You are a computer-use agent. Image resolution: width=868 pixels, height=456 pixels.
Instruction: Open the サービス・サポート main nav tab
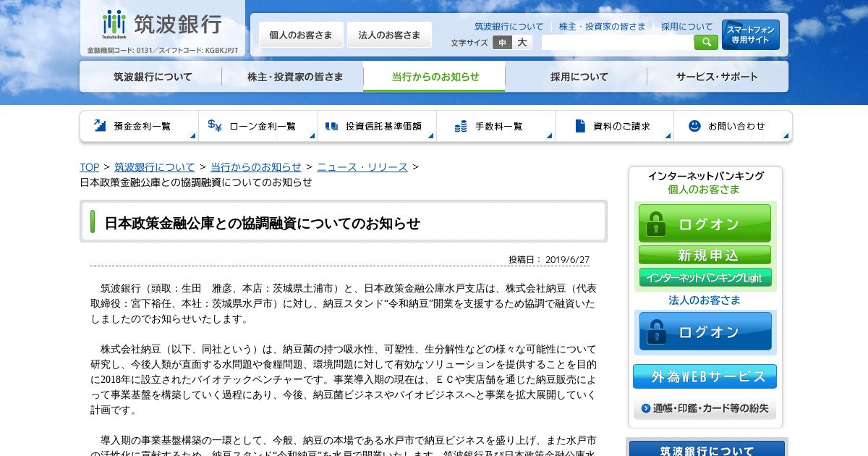click(x=718, y=77)
